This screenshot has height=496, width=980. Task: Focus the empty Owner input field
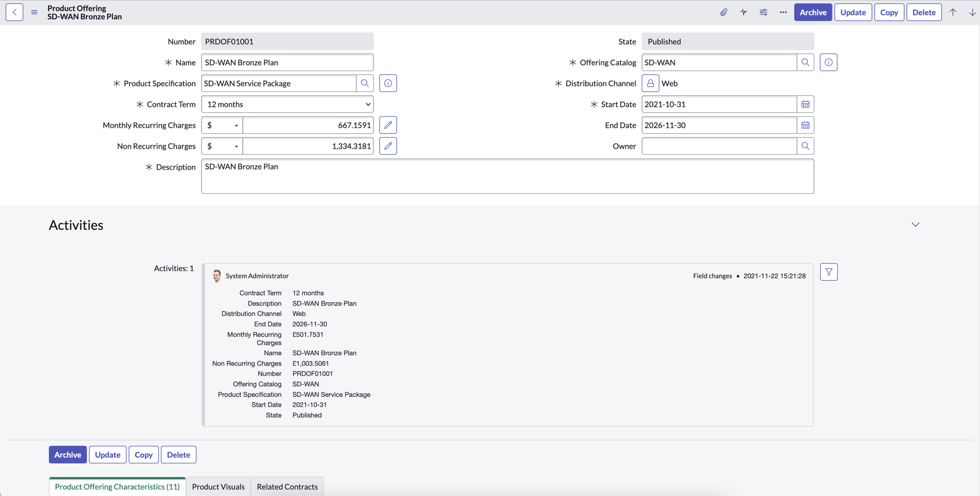point(719,146)
